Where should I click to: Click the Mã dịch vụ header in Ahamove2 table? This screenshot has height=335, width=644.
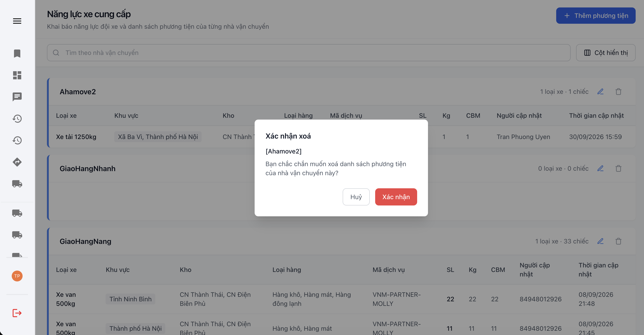click(346, 116)
